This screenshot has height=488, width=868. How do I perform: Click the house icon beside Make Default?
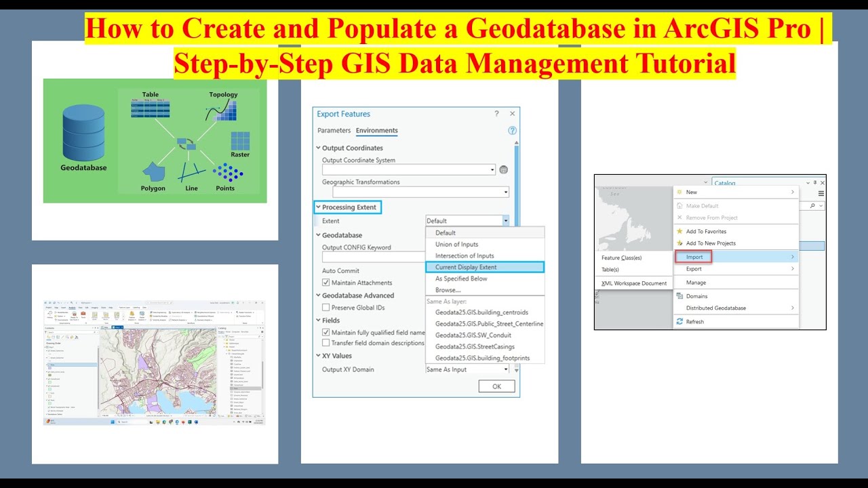click(679, 206)
